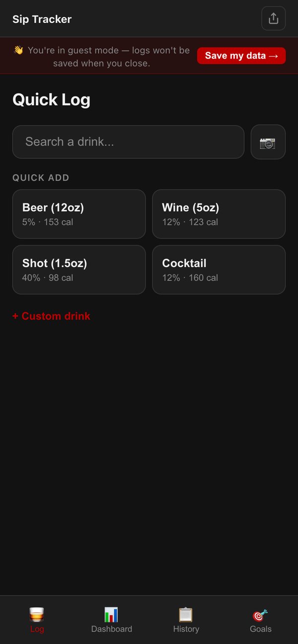Open the Goals tab

pos(260,619)
